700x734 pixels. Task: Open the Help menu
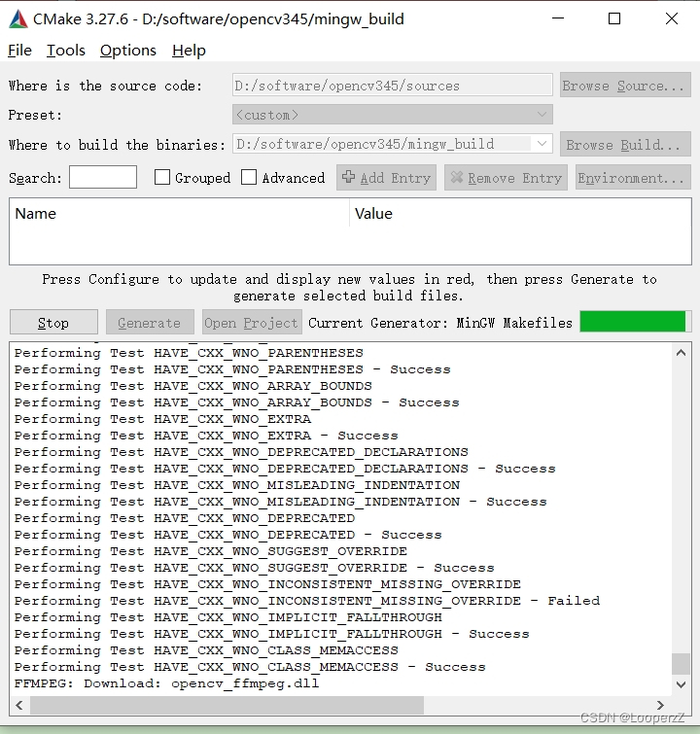(x=189, y=51)
